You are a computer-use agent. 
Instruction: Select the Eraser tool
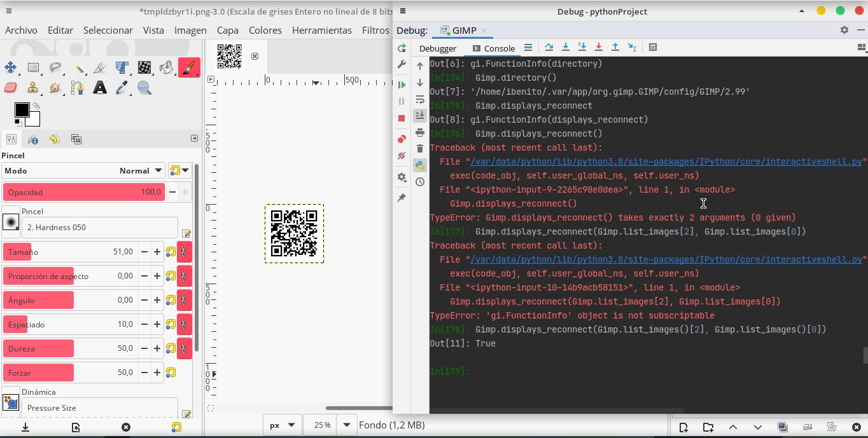(x=10, y=88)
